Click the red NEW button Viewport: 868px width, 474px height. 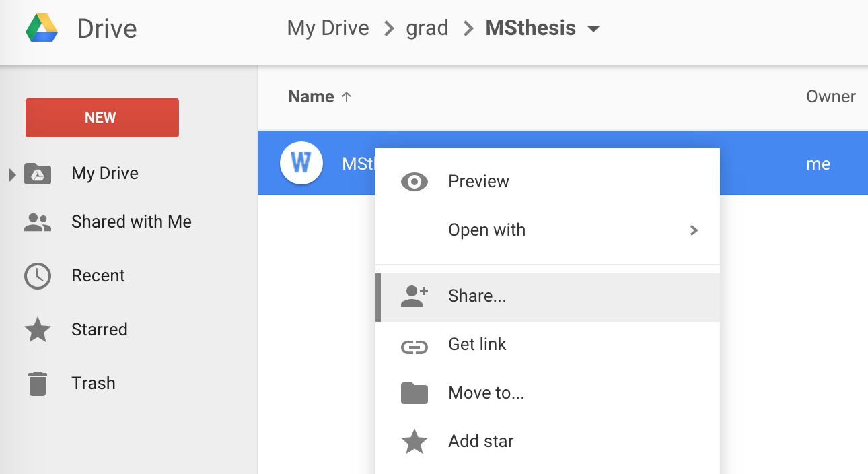pyautogui.click(x=102, y=118)
